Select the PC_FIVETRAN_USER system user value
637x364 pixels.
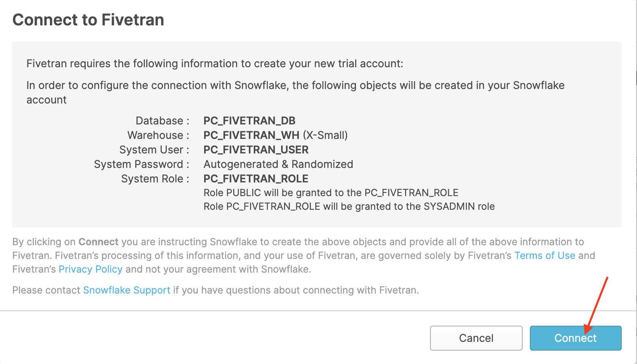pyautogui.click(x=256, y=149)
